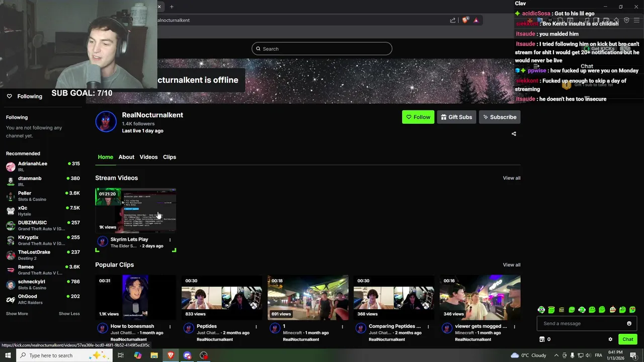Click the Gift Subs button
Image resolution: width=644 pixels, height=362 pixels.
coord(457,117)
